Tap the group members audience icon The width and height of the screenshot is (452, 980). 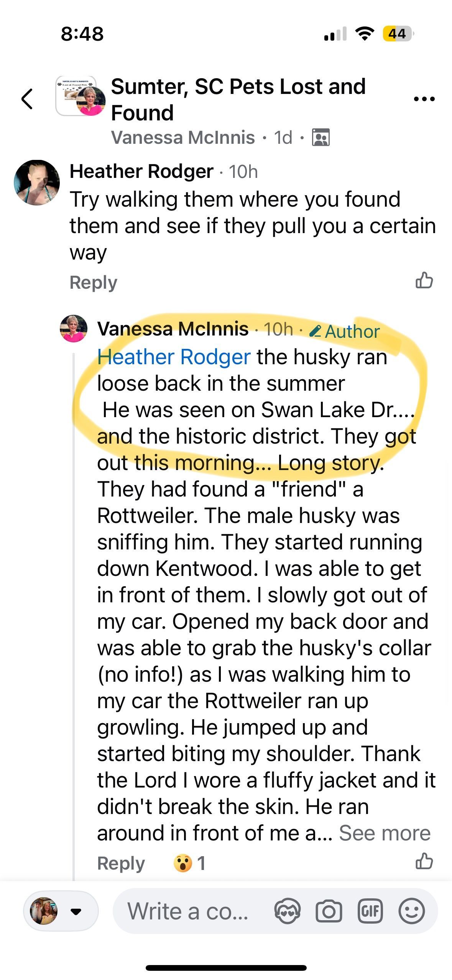tap(321, 138)
